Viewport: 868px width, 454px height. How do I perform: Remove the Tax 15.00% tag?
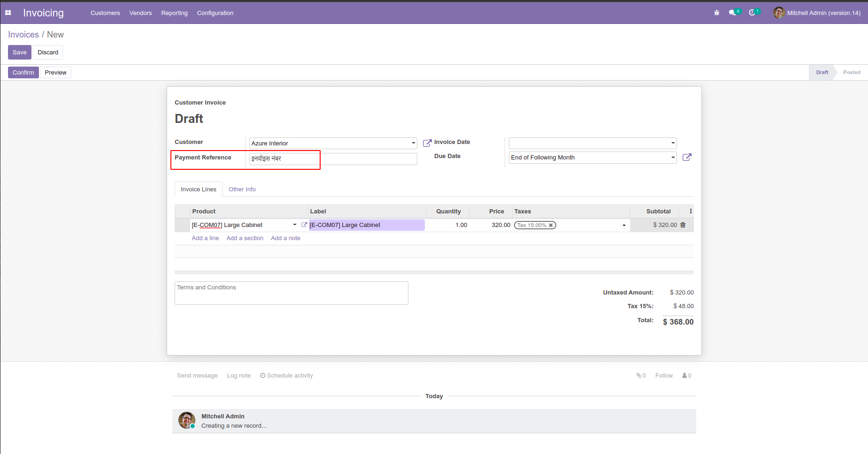coord(551,225)
